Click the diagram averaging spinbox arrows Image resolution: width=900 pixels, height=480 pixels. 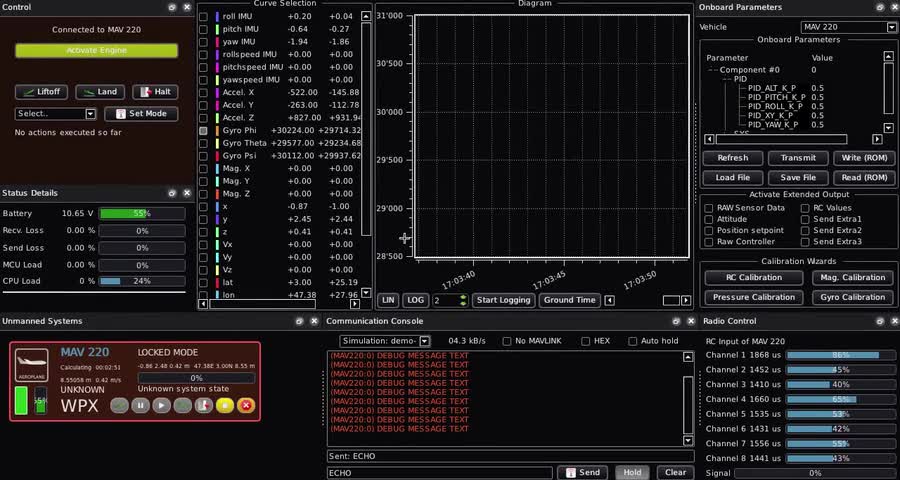pyautogui.click(x=463, y=300)
